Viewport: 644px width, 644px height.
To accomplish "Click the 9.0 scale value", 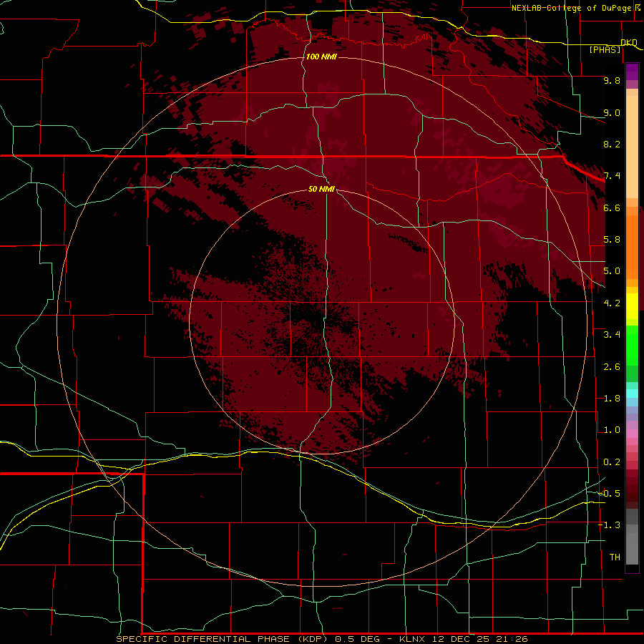I will 612,112.
